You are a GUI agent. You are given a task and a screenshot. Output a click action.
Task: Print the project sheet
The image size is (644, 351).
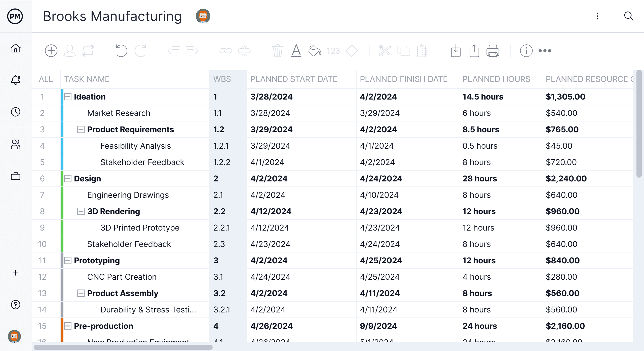493,51
